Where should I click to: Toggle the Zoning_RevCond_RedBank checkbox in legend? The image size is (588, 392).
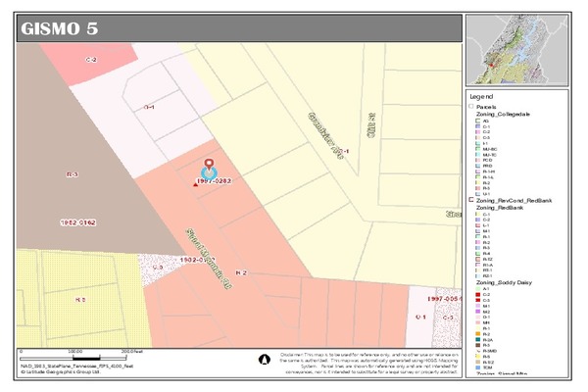click(471, 199)
